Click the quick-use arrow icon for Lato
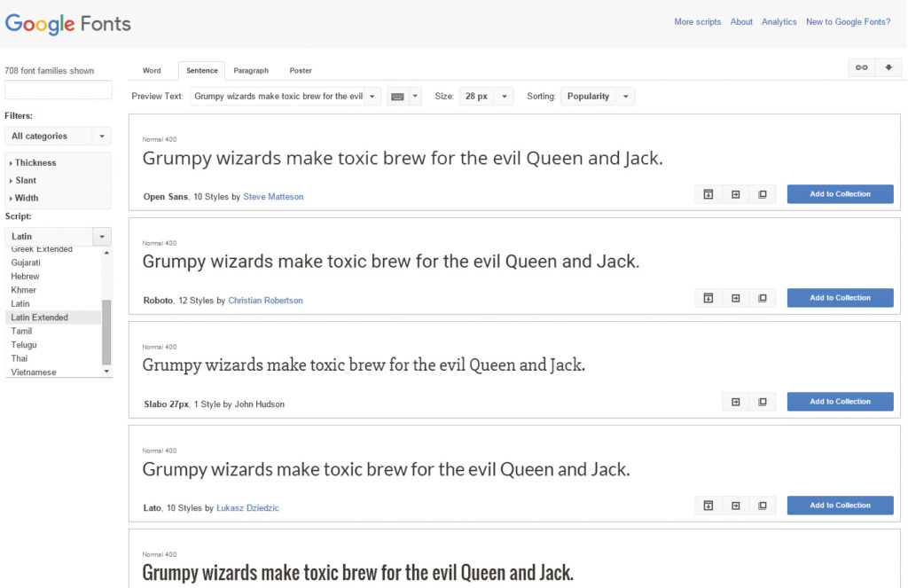This screenshot has width=908, height=588. [x=735, y=506]
